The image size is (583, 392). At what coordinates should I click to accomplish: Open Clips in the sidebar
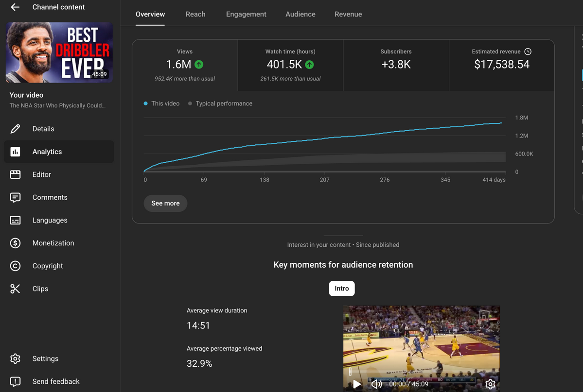click(59, 289)
